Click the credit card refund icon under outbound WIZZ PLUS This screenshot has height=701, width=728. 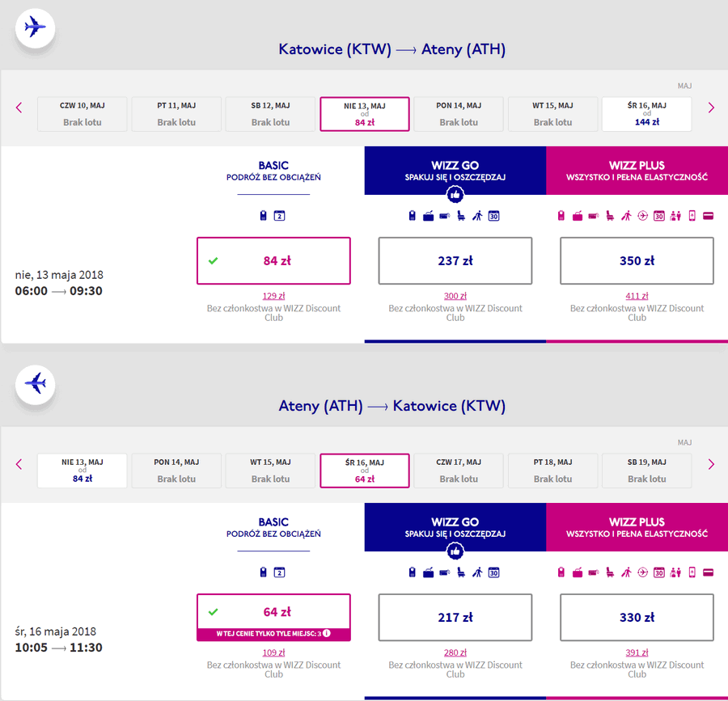coord(708,216)
